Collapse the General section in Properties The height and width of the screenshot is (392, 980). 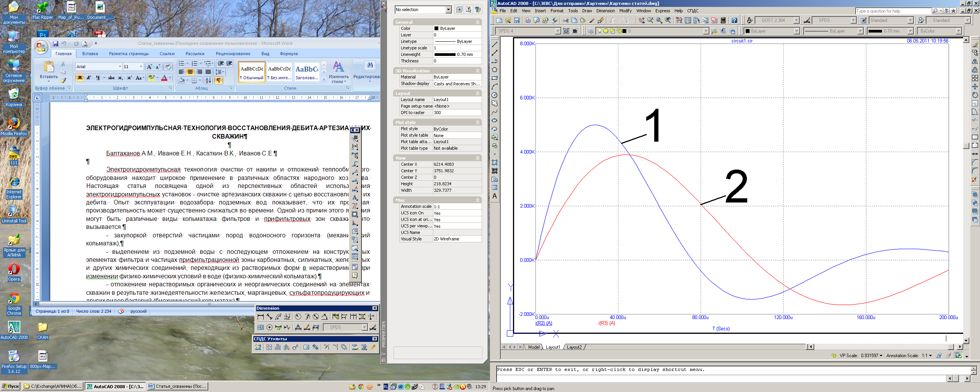click(477, 22)
